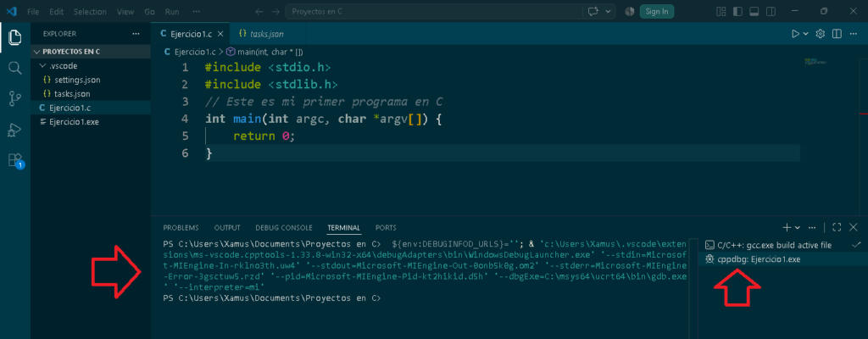Image resolution: width=868 pixels, height=339 pixels.
Task: Open the new terminal profile dropdown
Action: point(797,227)
